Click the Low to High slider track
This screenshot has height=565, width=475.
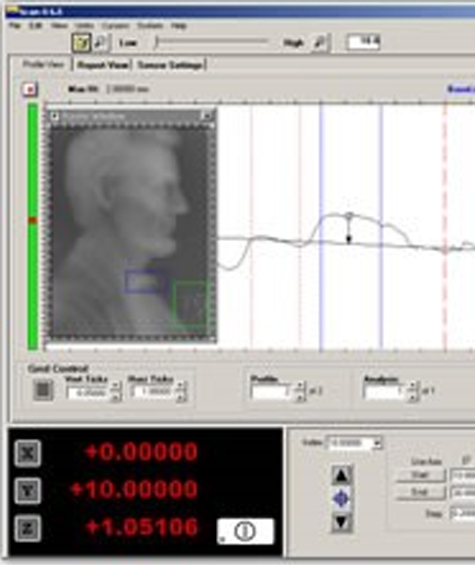213,42
